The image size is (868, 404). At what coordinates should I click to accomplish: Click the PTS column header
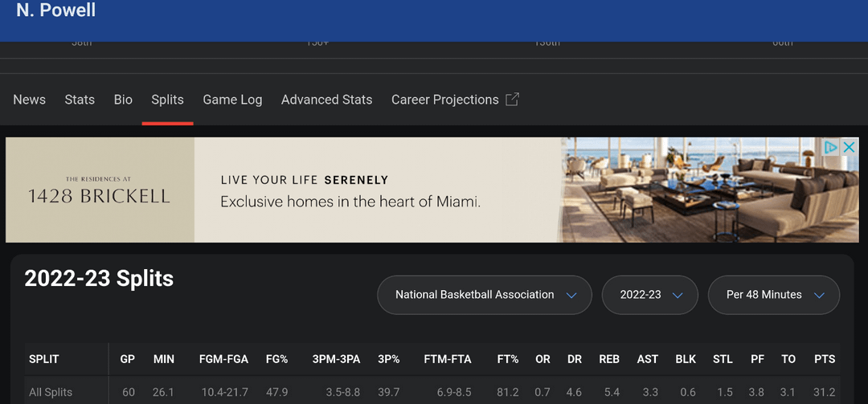coord(824,359)
